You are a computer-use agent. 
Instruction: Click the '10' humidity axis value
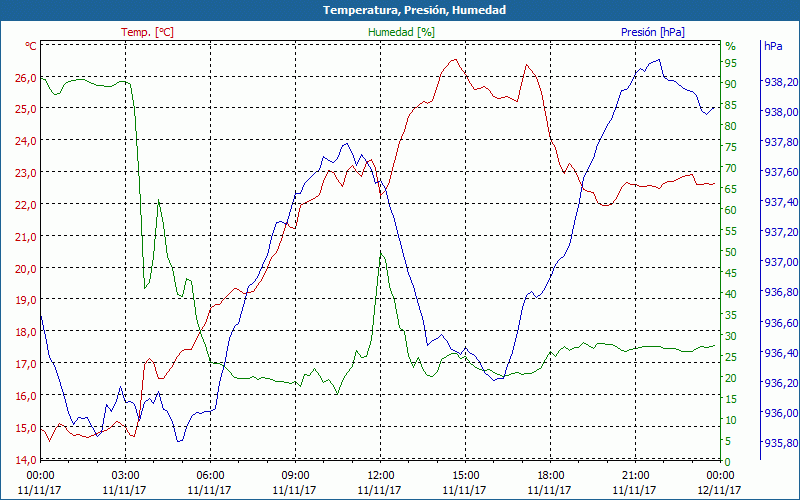click(731, 420)
